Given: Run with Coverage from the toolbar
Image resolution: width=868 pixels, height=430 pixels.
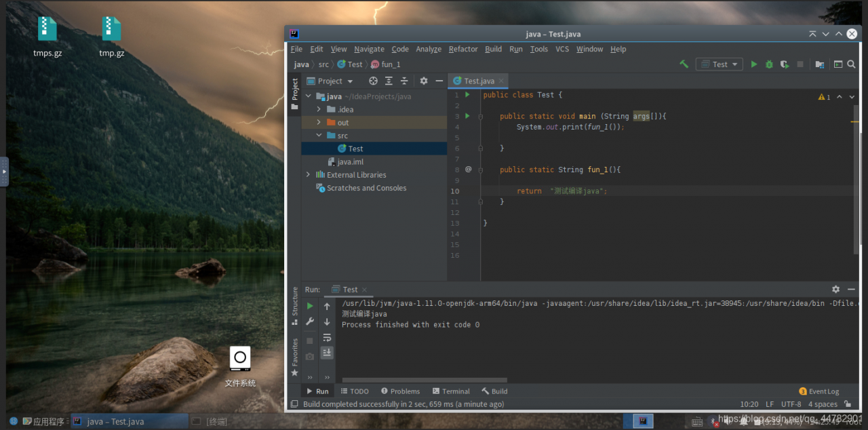Looking at the screenshot, I should pyautogui.click(x=785, y=64).
